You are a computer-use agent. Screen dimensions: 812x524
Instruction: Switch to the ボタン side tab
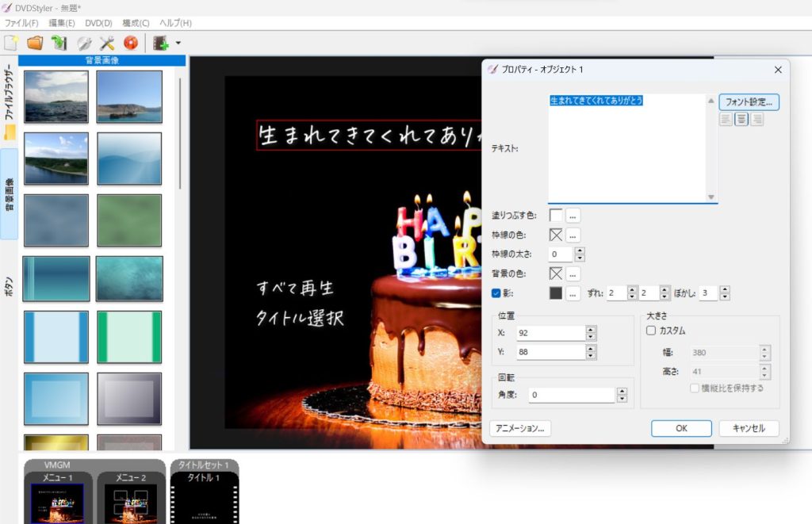9,286
